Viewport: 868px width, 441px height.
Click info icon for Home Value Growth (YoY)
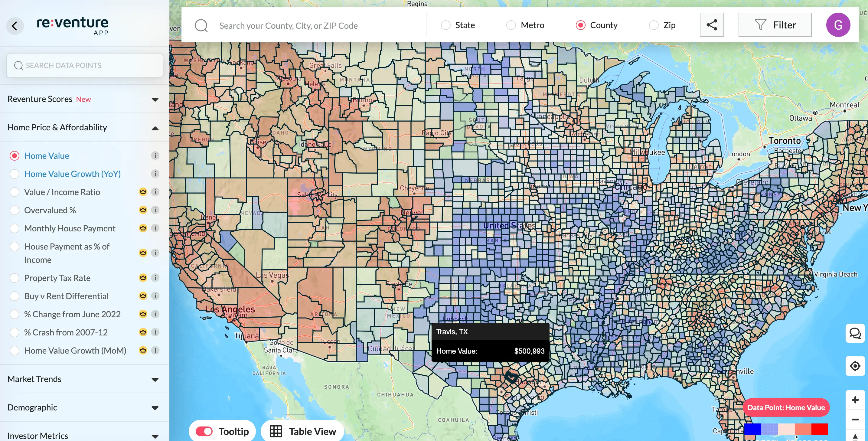[155, 174]
